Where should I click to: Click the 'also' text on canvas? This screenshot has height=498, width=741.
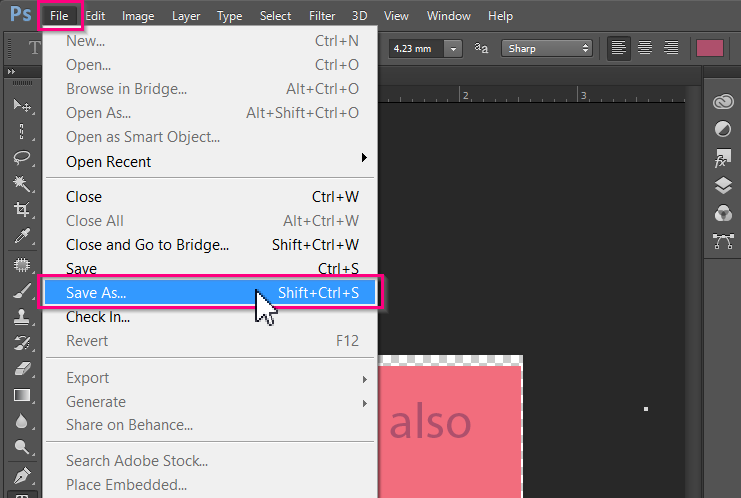[430, 421]
